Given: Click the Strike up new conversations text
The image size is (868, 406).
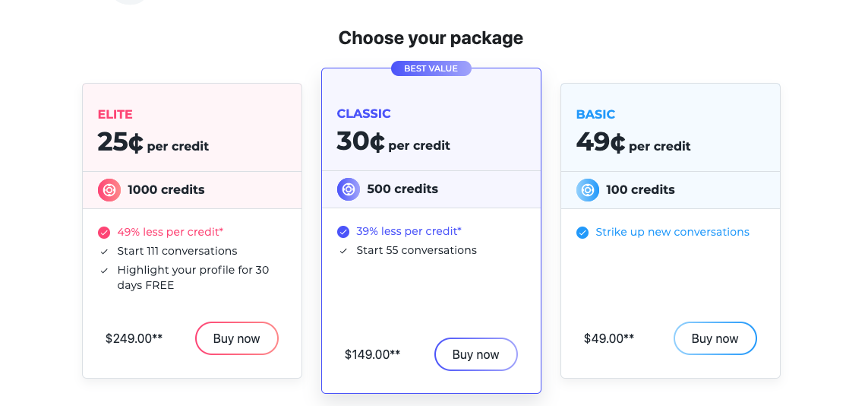Looking at the screenshot, I should [673, 232].
